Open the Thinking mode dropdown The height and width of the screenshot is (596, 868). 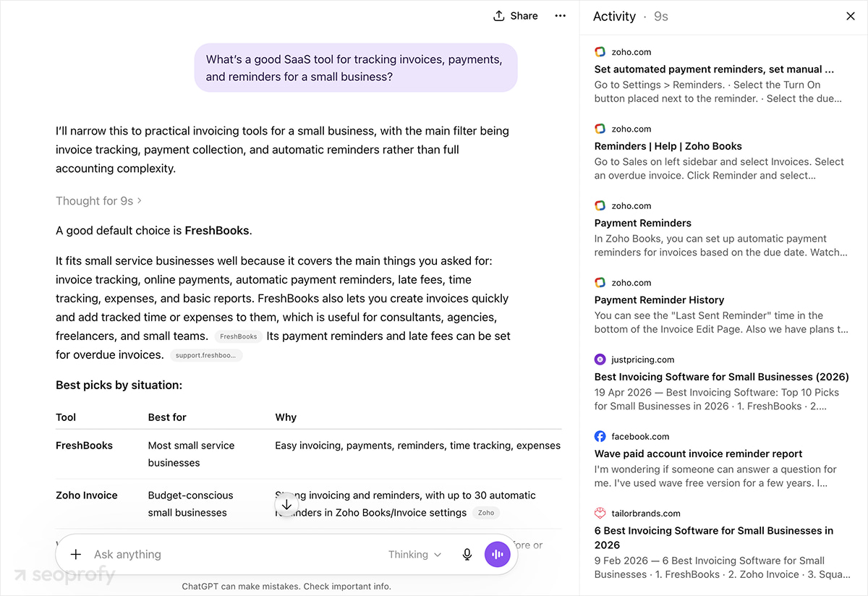[414, 555]
